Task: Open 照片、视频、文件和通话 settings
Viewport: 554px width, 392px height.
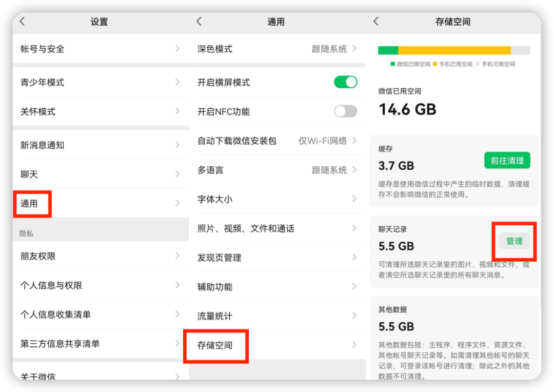Action: pos(278,228)
